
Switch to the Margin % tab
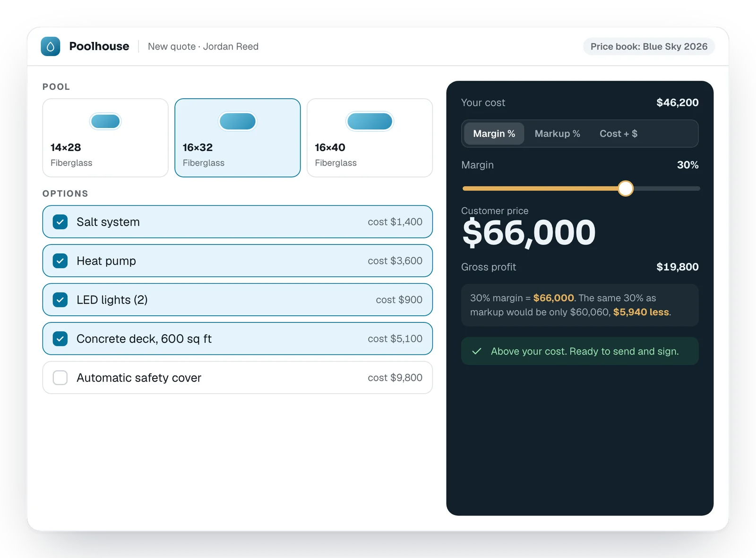coord(494,134)
